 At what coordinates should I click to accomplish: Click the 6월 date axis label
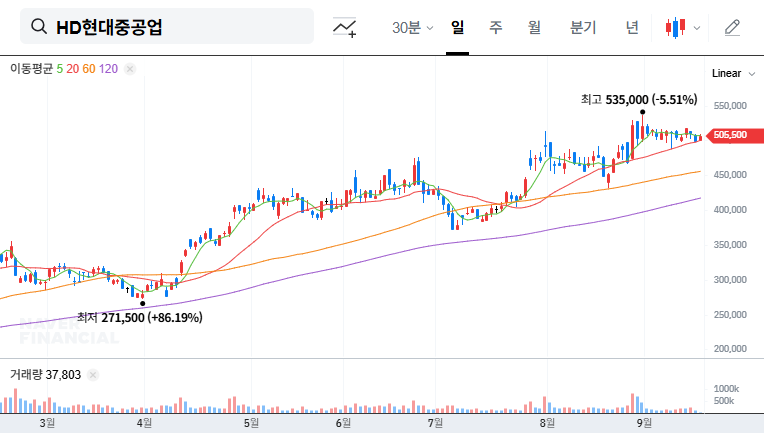(x=343, y=423)
